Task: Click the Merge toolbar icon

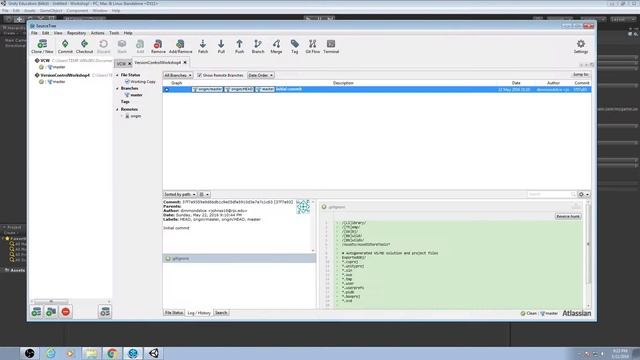Action: 276,47
